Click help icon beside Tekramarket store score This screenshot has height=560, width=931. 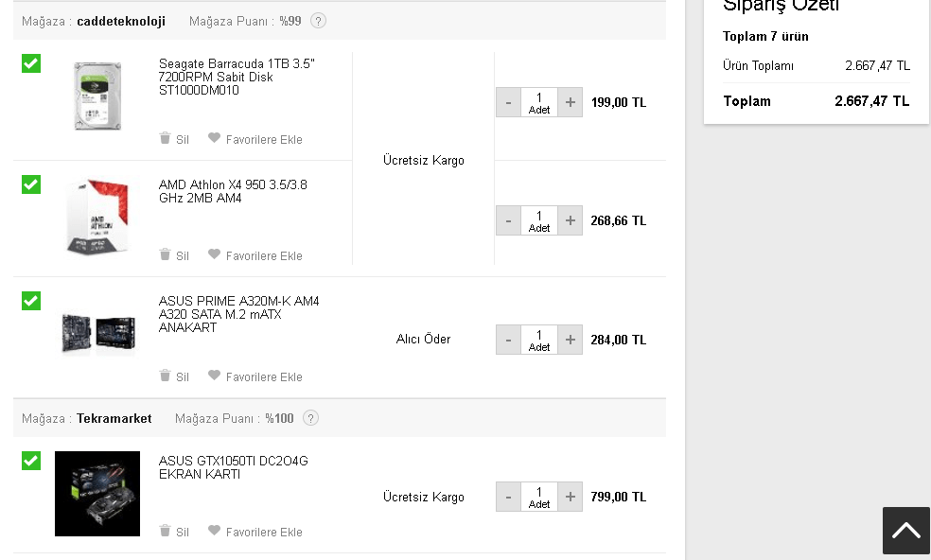pos(310,418)
